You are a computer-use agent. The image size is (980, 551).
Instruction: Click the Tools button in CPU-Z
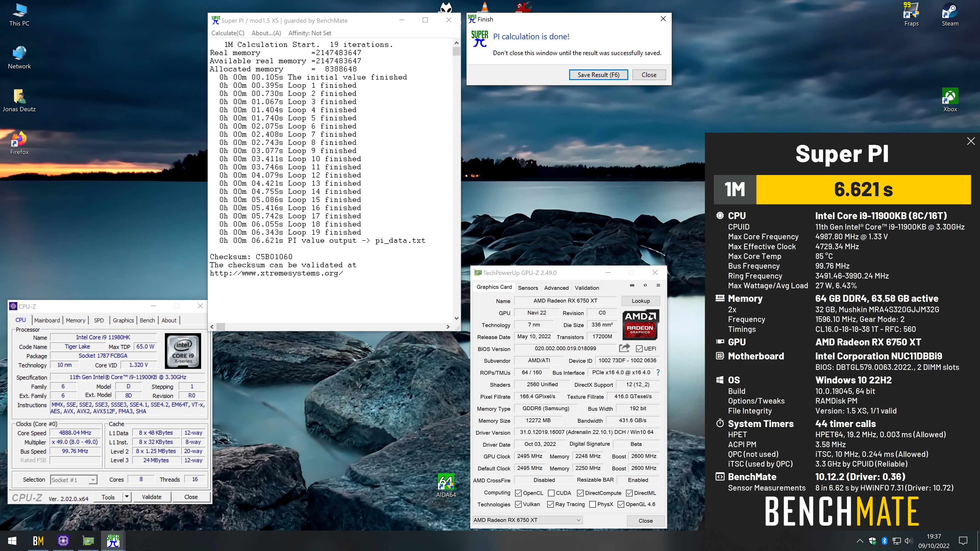tap(108, 497)
